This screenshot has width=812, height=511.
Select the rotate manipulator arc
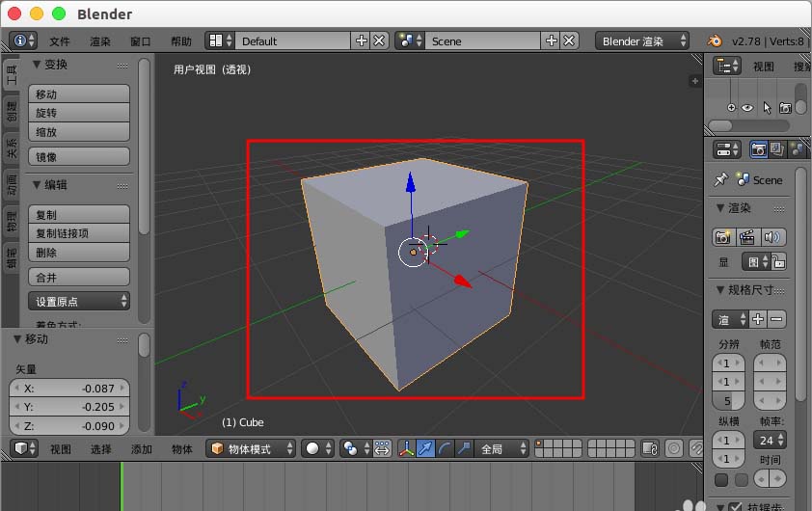coord(445,448)
